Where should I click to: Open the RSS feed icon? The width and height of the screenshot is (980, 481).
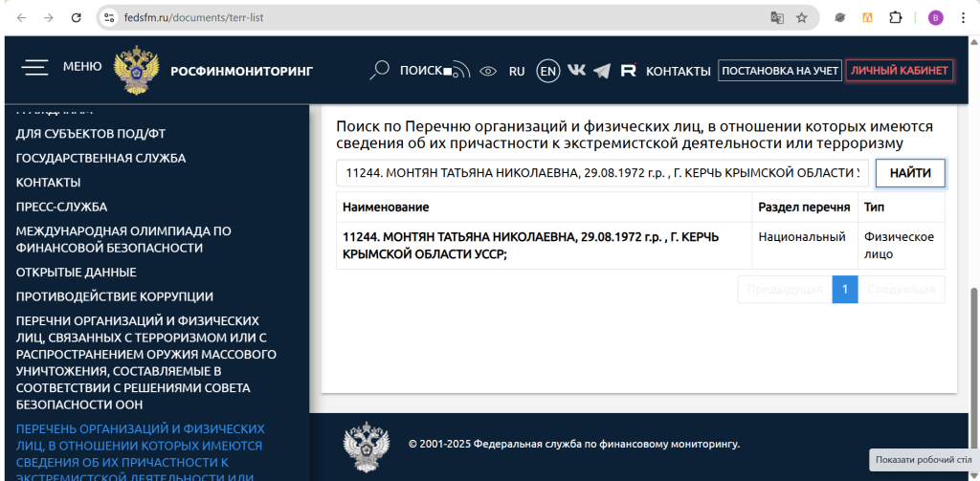tap(460, 70)
